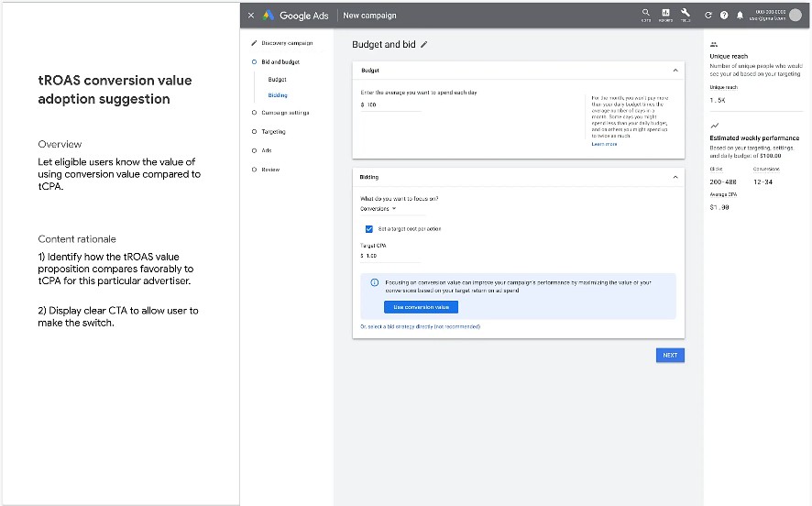Click the pencil icon beside Budget and bid
The height and width of the screenshot is (506, 812).
point(423,45)
